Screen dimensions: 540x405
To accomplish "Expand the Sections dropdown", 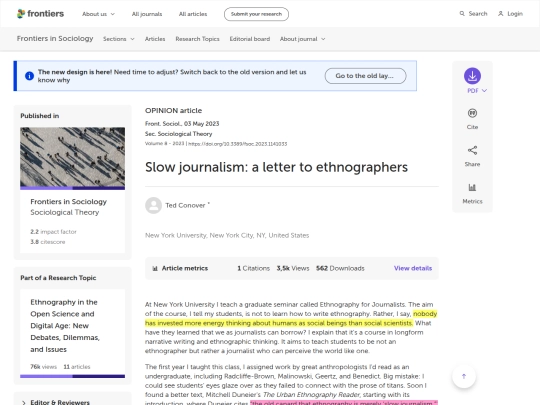I will pyautogui.click(x=118, y=39).
